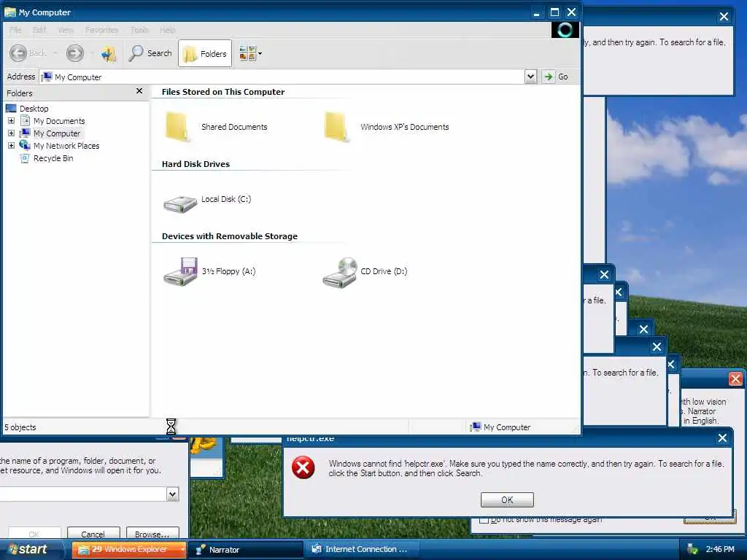Viewport: 747px width, 560px height.
Task: Select the CD Drive (D:) icon
Action: point(340,273)
